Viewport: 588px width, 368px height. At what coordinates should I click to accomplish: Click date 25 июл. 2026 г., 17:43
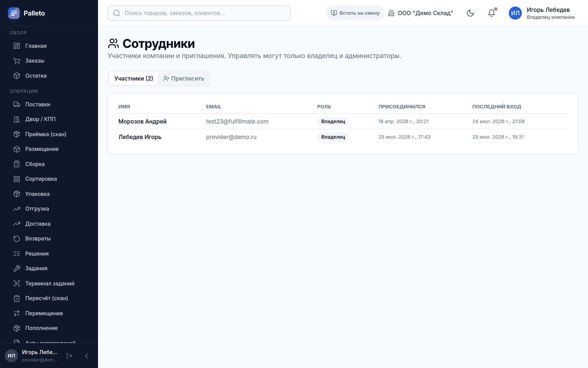coord(404,137)
